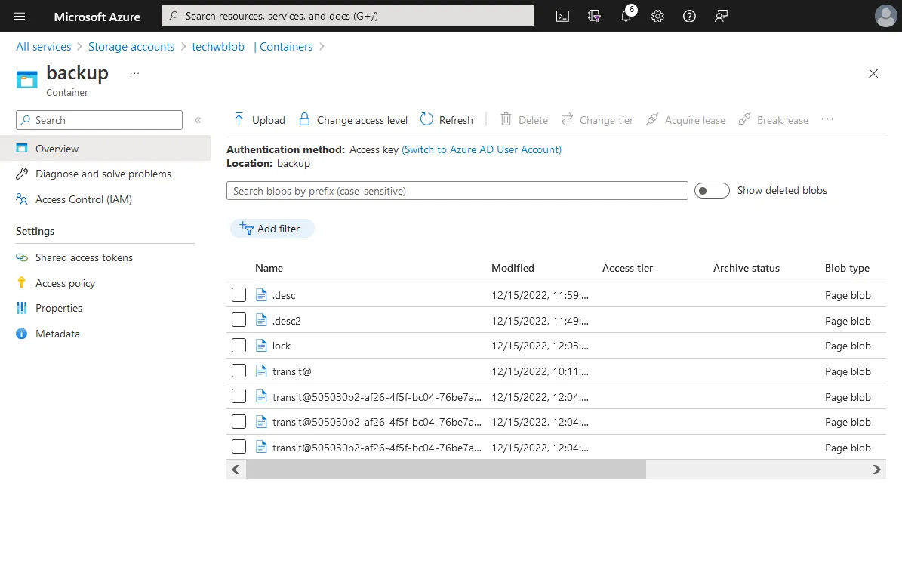Tick the checkbox for the transit@ blob

coord(239,371)
